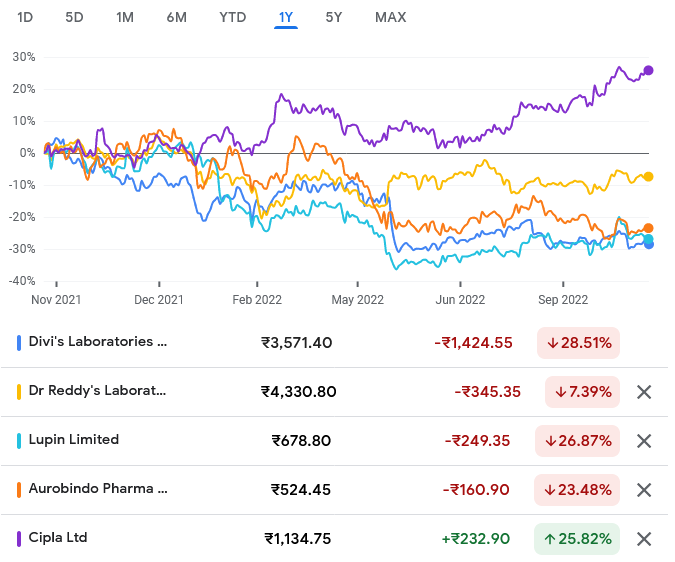Select the YTD time range tab

[x=233, y=17]
